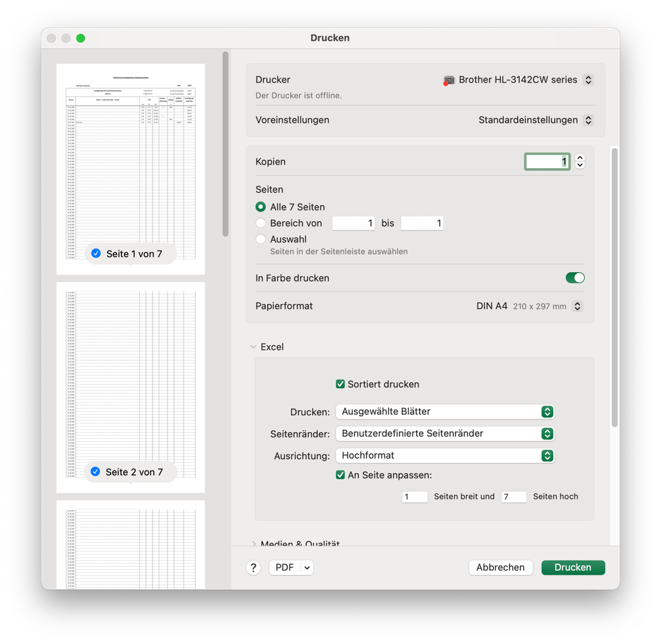Image resolution: width=661 pixels, height=644 pixels.
Task: Select the Bereich von radio button
Action: pyautogui.click(x=261, y=223)
